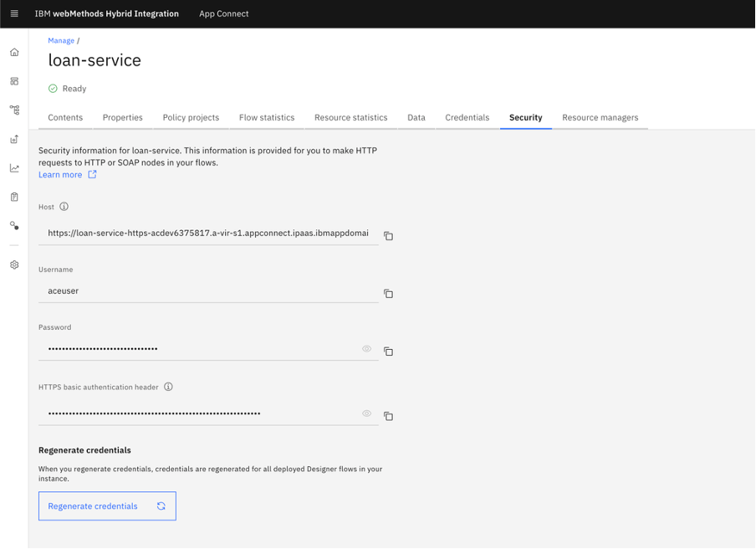
Task: Copy the Host URL using its copy icon
Action: (x=388, y=236)
